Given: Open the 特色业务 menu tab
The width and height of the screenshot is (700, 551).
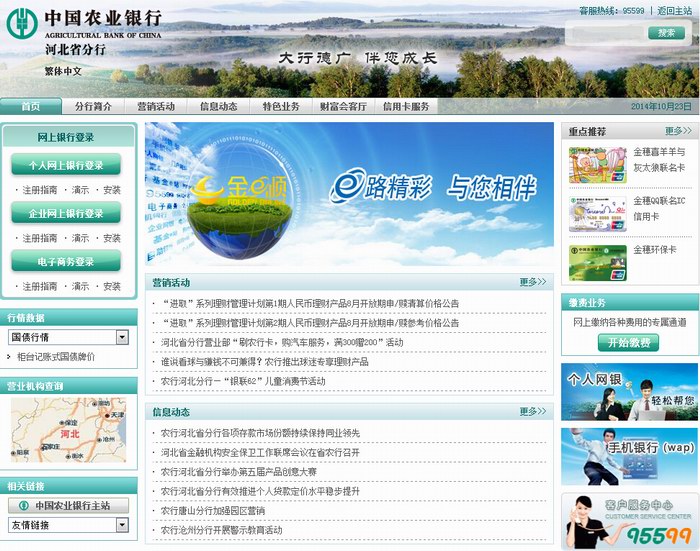Looking at the screenshot, I should (281, 107).
